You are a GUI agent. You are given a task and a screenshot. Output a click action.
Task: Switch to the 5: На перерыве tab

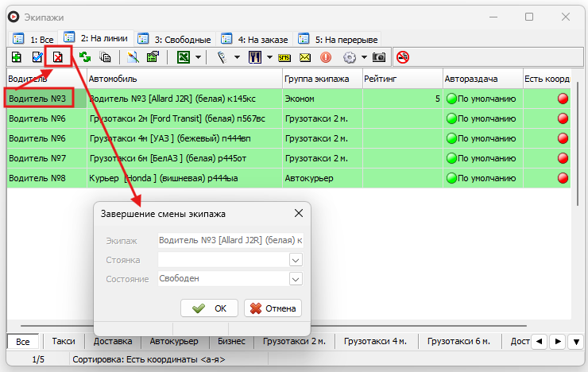[338, 40]
